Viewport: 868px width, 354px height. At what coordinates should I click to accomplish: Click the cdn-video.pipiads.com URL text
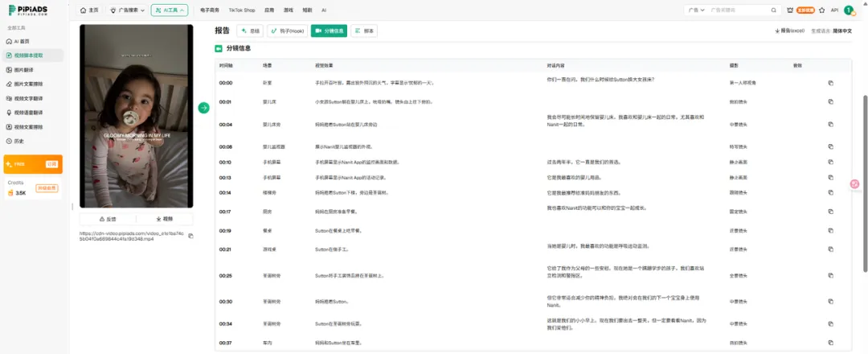(133, 236)
